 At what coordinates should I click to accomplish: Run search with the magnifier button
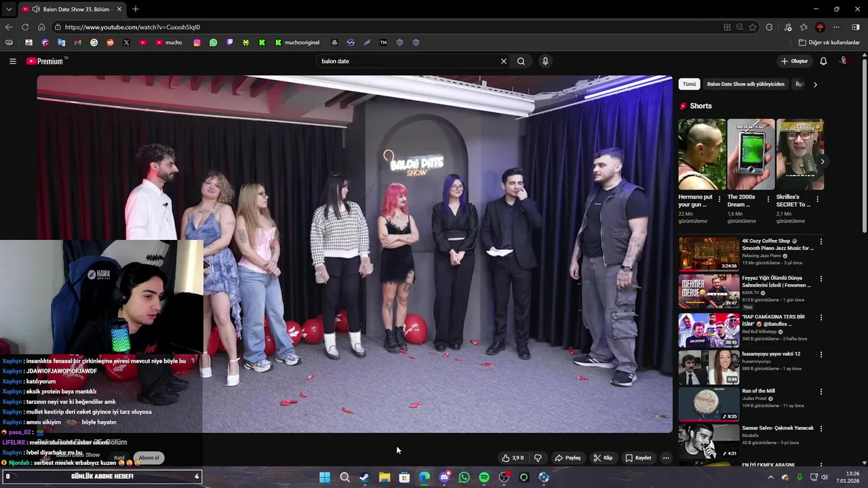pos(521,61)
